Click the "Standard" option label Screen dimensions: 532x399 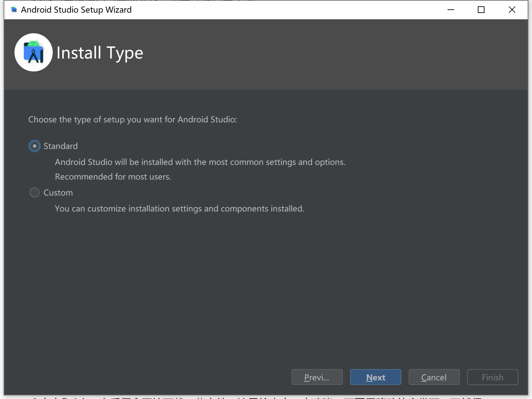click(x=61, y=146)
